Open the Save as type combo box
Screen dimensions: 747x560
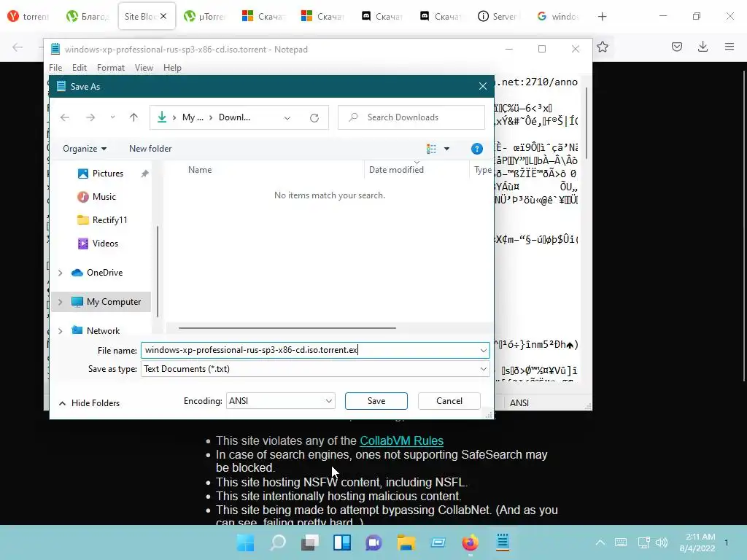coord(315,369)
